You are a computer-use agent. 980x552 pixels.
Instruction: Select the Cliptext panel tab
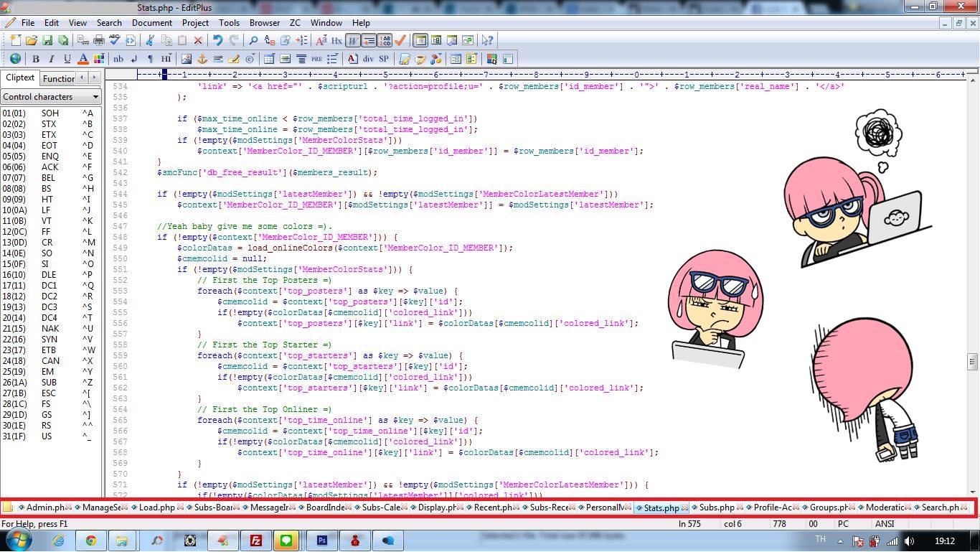click(x=20, y=78)
